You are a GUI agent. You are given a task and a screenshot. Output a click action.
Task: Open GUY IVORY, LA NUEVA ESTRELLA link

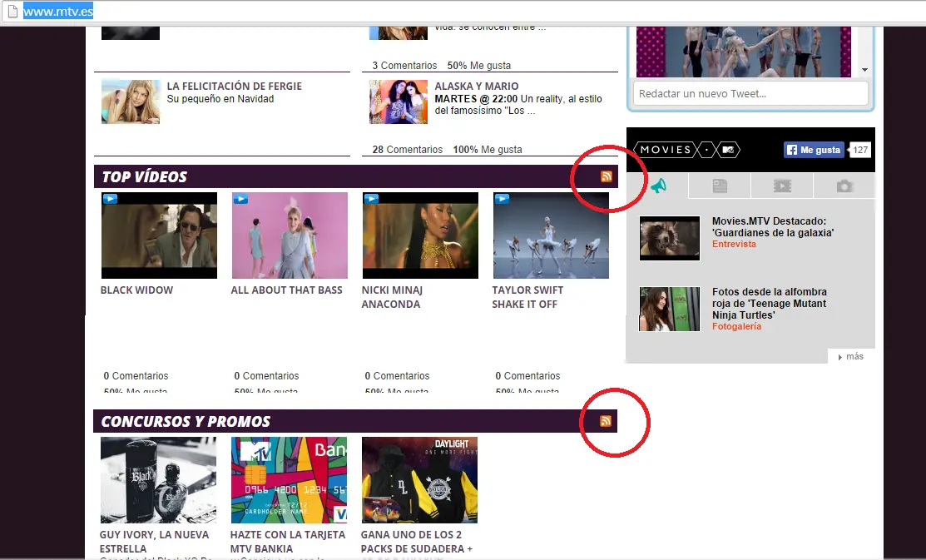154,542
